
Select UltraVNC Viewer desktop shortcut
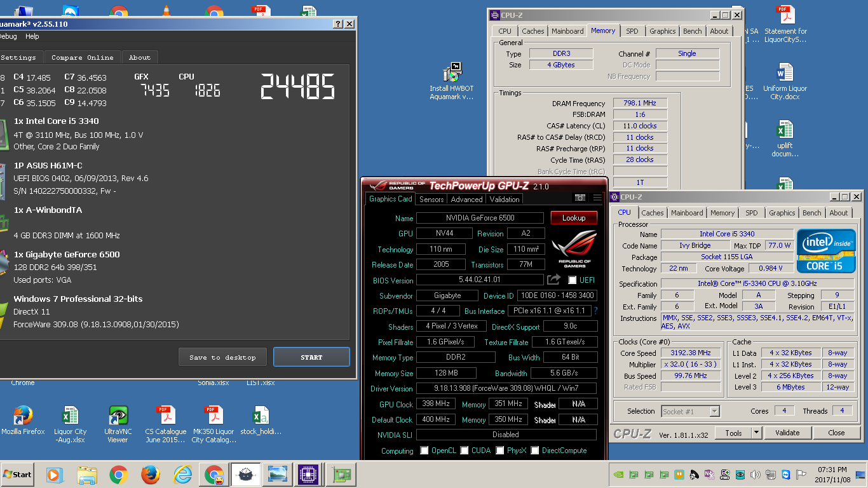118,424
